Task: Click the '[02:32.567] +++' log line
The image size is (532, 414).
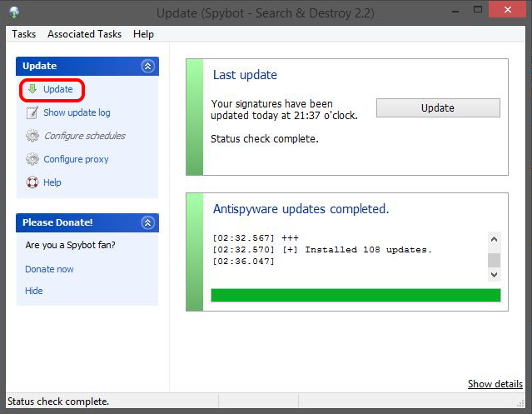Action: (256, 238)
